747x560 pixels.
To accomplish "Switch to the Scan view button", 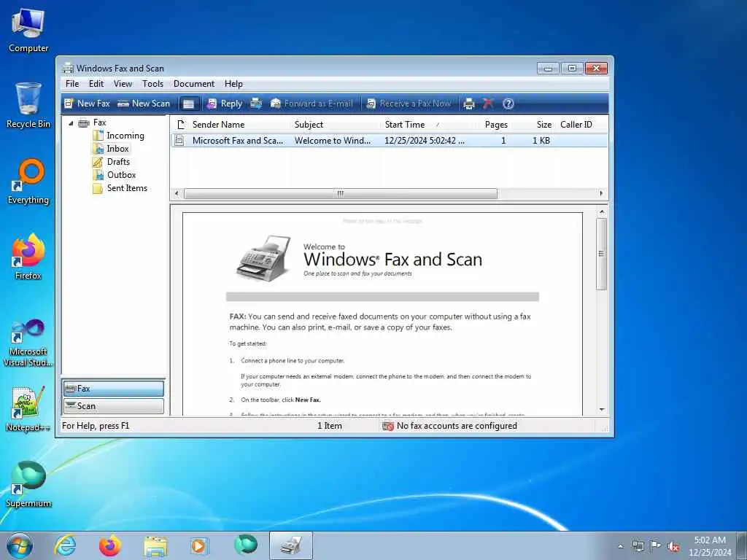I will coord(114,406).
